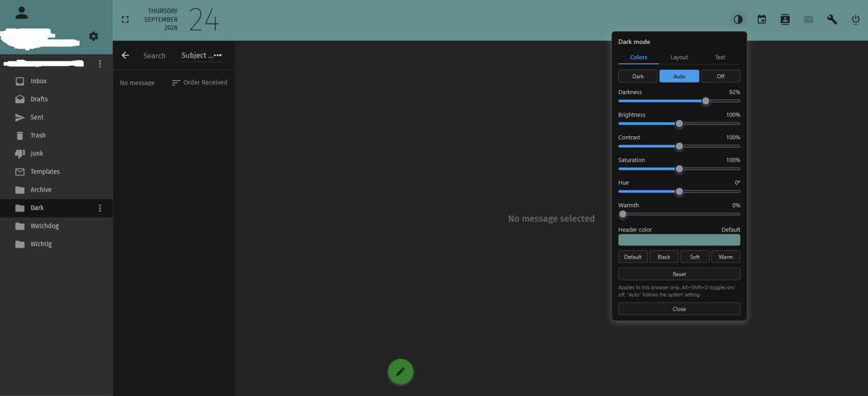Click the mail envelope header icon
The width and height of the screenshot is (868, 396).
(808, 19)
